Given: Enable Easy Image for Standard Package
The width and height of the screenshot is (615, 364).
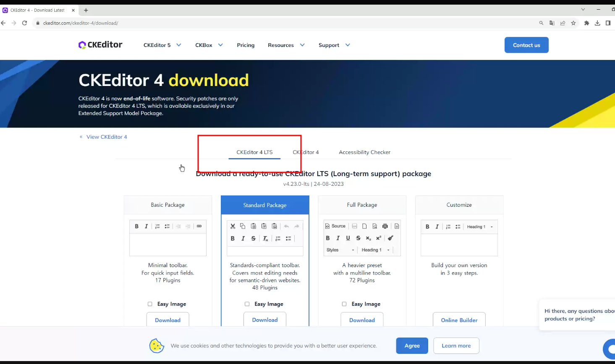Looking at the screenshot, I should 247,304.
